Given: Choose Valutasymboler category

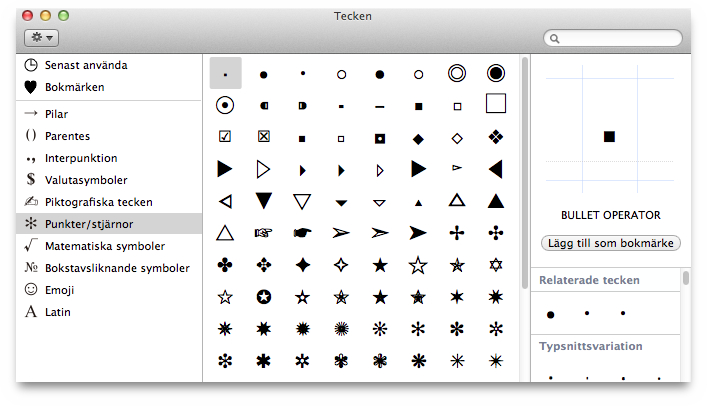Looking at the screenshot, I should pyautogui.click(x=86, y=180).
